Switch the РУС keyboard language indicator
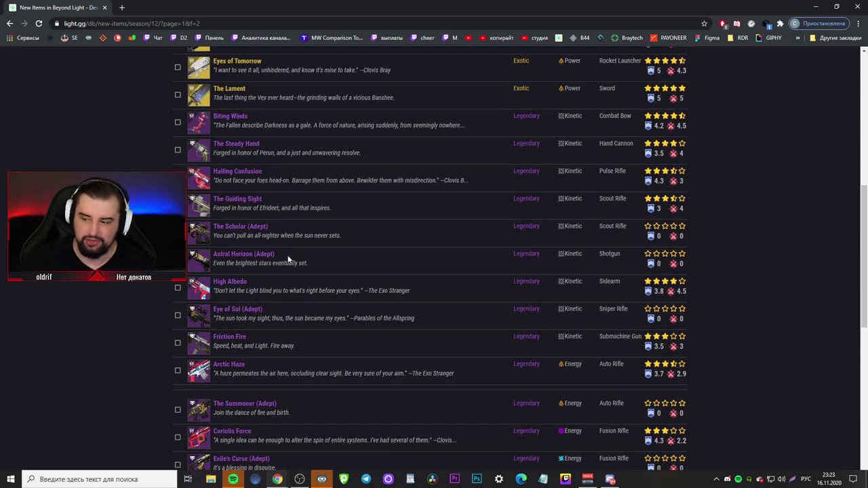 click(x=807, y=479)
